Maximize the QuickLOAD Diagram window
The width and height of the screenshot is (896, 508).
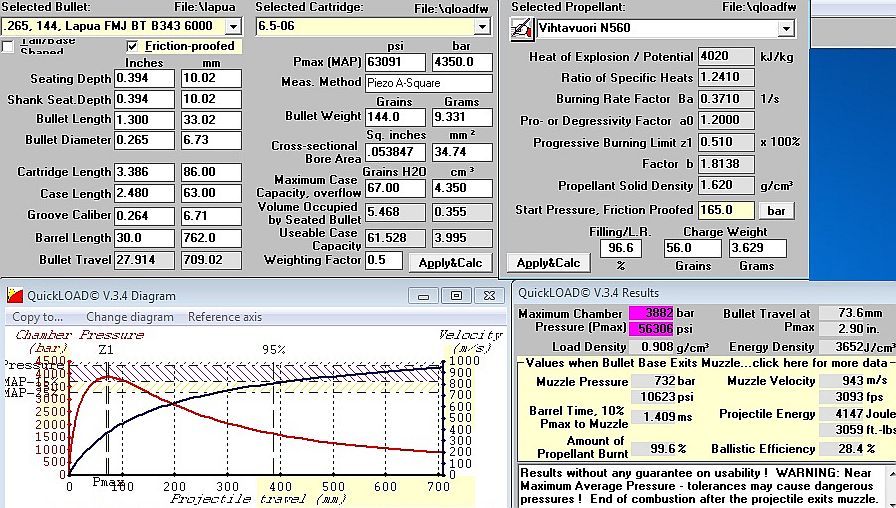click(456, 295)
